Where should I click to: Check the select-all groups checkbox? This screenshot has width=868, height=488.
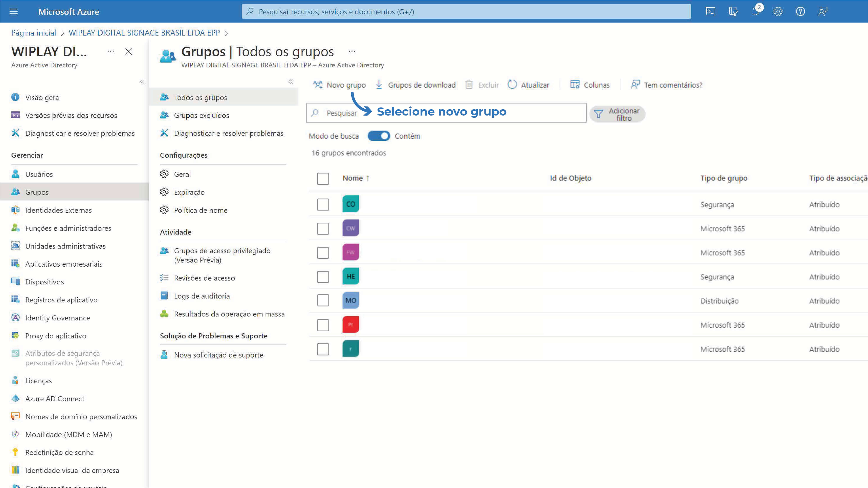coord(323,178)
